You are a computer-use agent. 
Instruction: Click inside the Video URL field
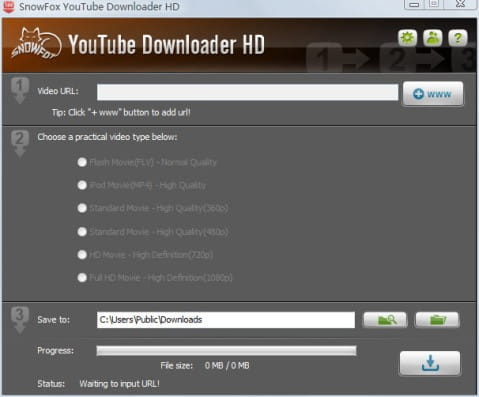247,92
